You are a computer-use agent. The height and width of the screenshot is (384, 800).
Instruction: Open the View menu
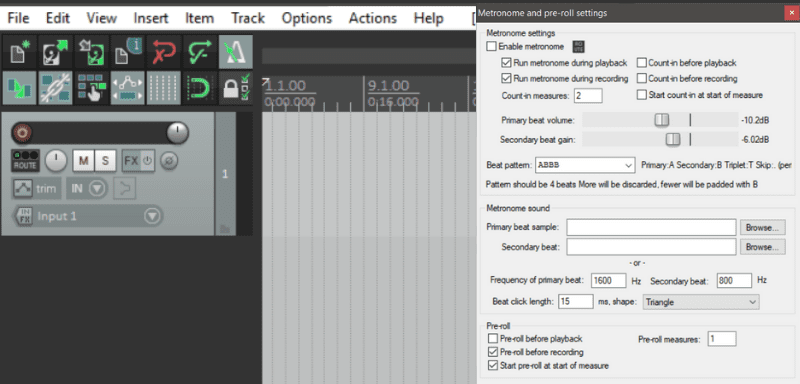coord(102,18)
